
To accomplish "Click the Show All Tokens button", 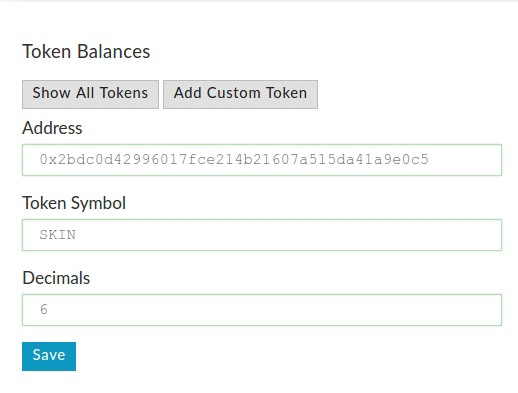I will [90, 94].
